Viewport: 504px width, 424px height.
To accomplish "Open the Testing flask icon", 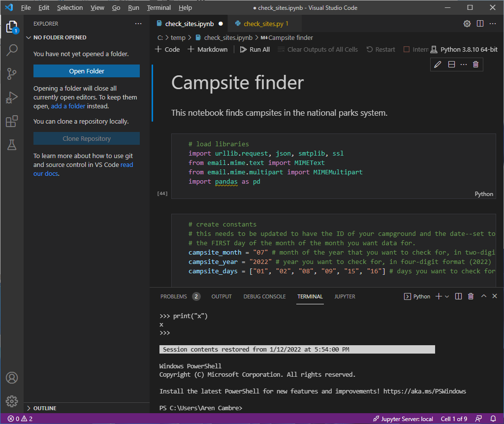I will coord(12,145).
